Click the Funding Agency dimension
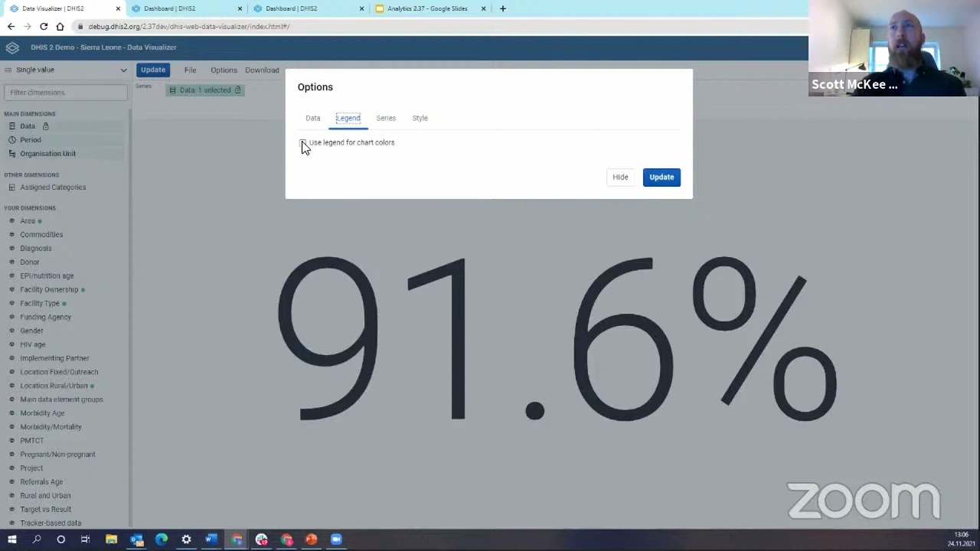980x551 pixels. point(45,317)
